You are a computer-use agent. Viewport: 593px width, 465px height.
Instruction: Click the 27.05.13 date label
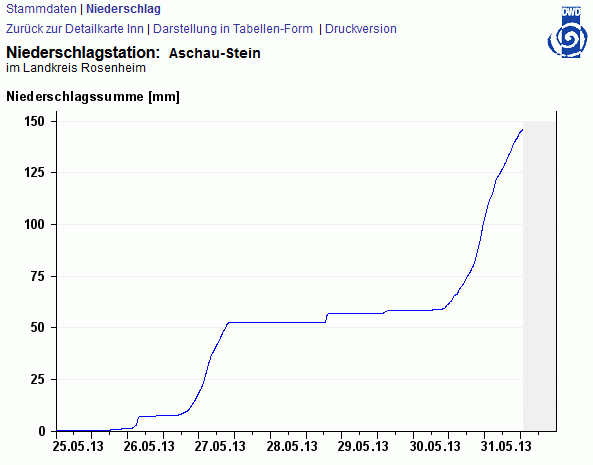click(220, 446)
